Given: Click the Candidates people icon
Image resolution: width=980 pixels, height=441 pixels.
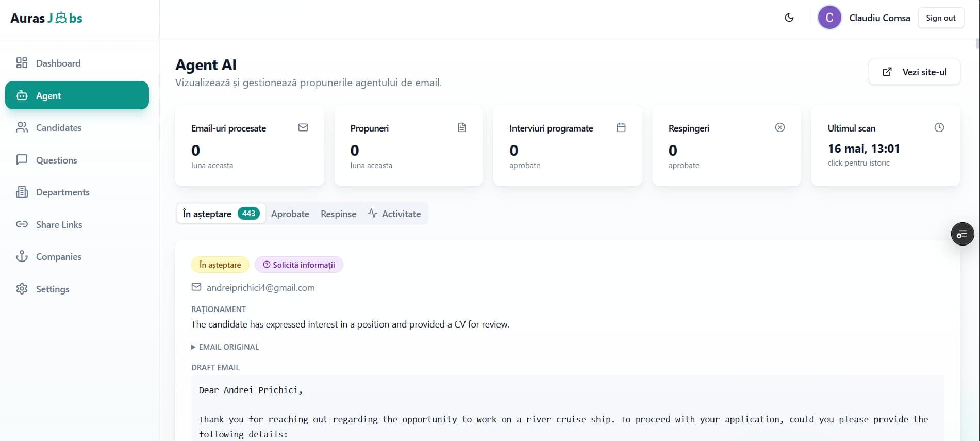Looking at the screenshot, I should [22, 127].
